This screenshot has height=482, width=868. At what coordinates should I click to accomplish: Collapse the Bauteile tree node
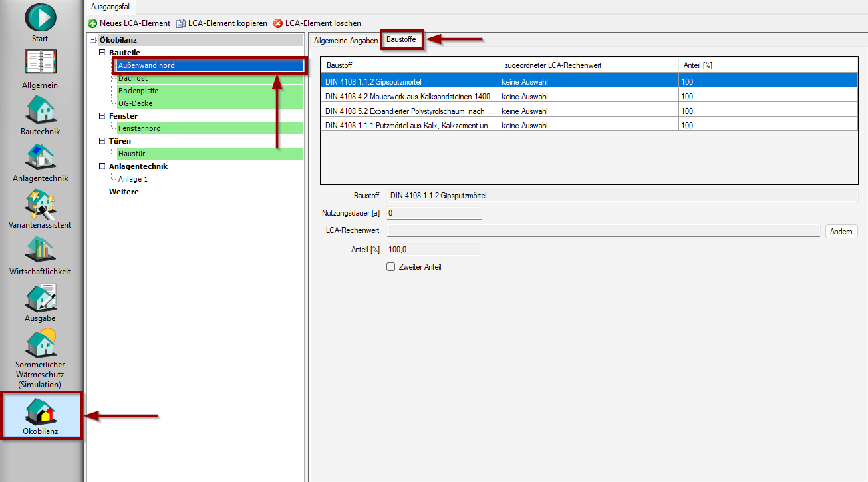pos(102,53)
